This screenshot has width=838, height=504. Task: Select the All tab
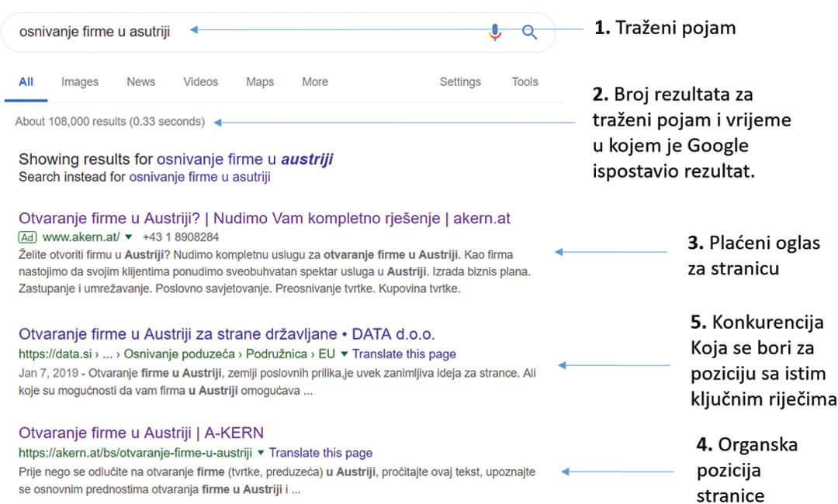[x=26, y=81]
